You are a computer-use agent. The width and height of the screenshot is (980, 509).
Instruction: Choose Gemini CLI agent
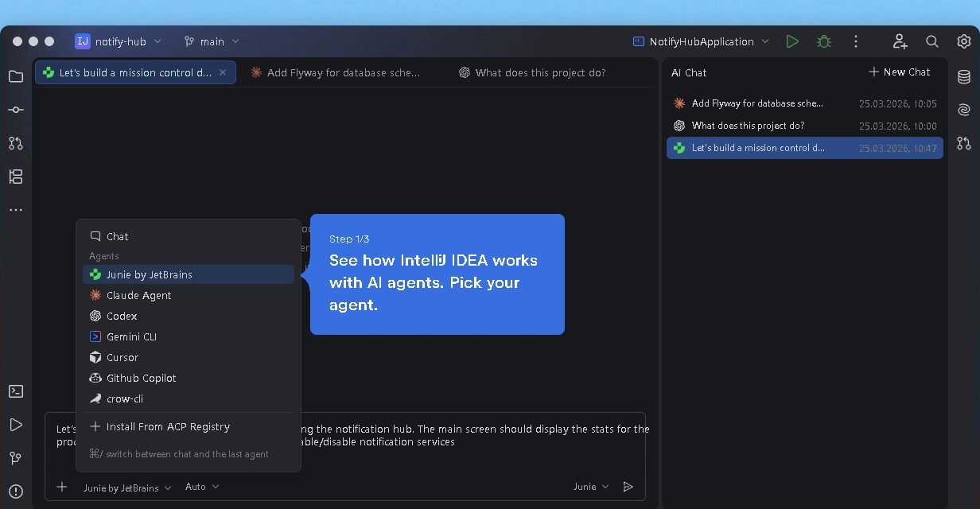tap(189, 336)
